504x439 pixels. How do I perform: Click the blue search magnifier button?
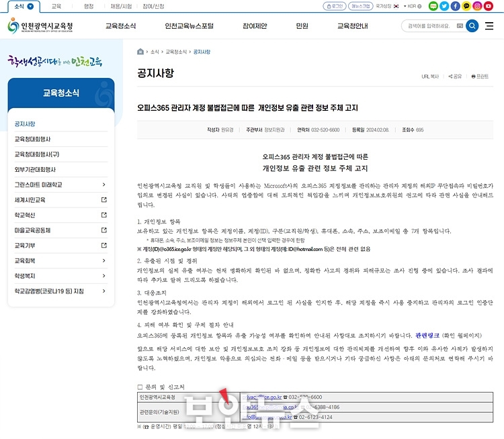(x=472, y=26)
